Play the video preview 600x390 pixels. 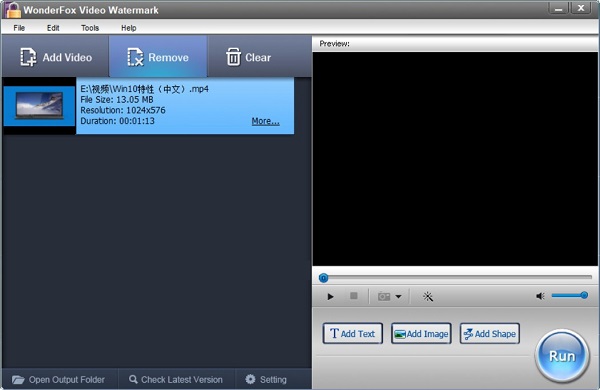pos(330,297)
